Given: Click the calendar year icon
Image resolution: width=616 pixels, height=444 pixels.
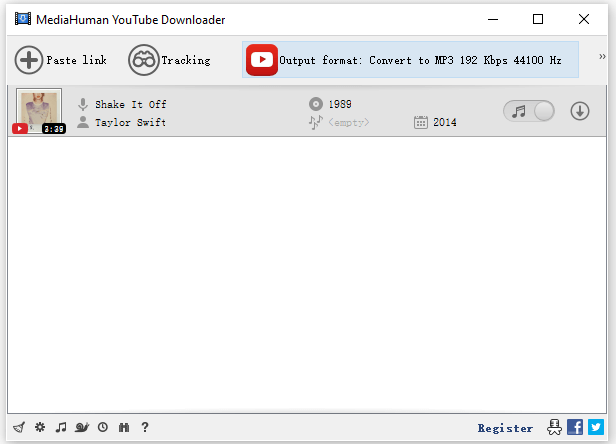Looking at the screenshot, I should [421, 122].
